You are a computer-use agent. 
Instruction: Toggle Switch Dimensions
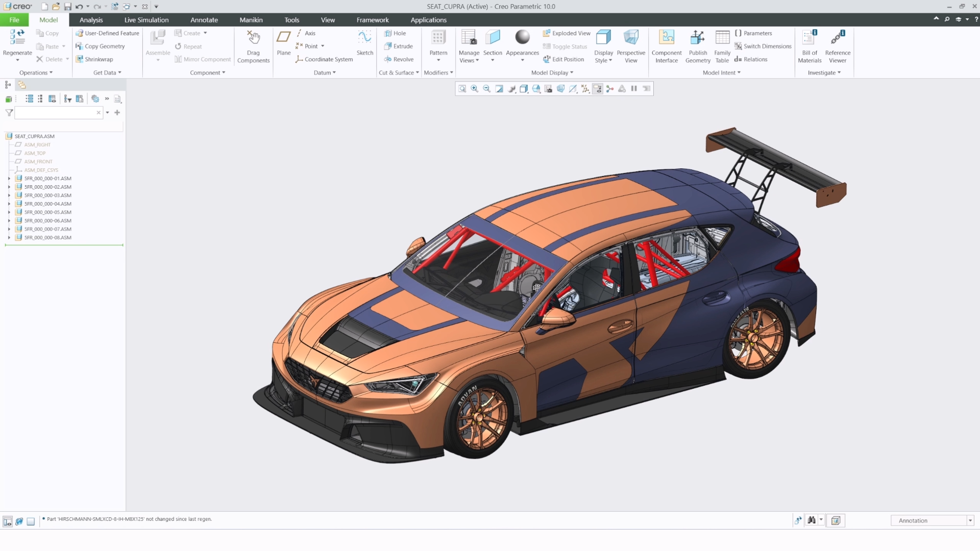click(763, 46)
